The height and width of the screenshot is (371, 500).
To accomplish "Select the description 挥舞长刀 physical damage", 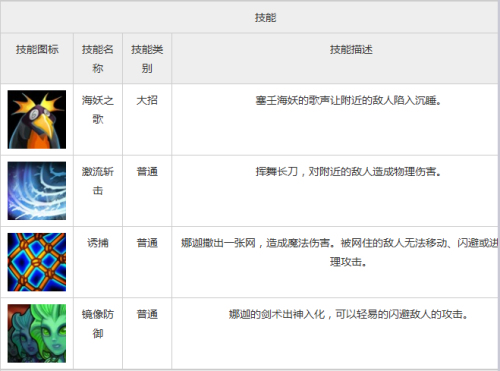I will (348, 171).
